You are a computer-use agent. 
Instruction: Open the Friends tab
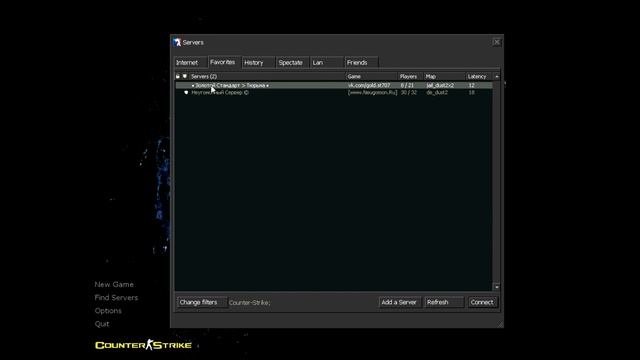coord(361,62)
